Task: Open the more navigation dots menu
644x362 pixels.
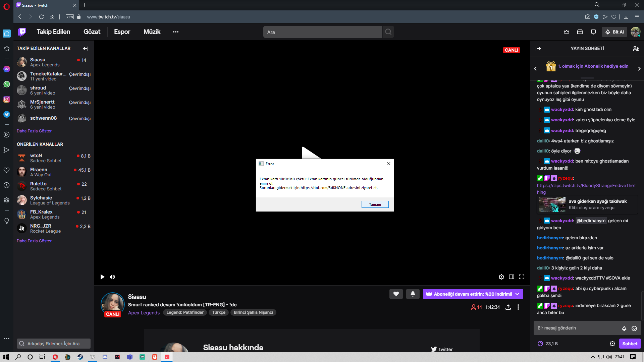Action: click(x=176, y=32)
